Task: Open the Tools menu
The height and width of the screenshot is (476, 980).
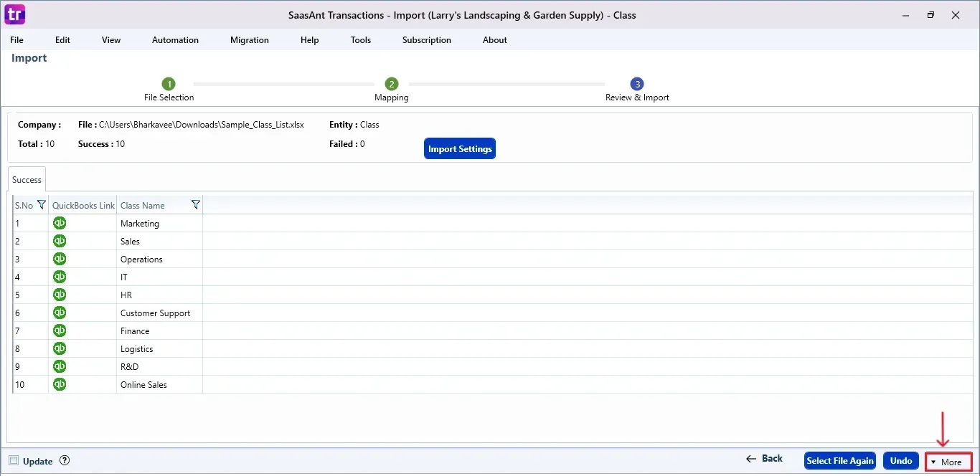Action: point(361,40)
